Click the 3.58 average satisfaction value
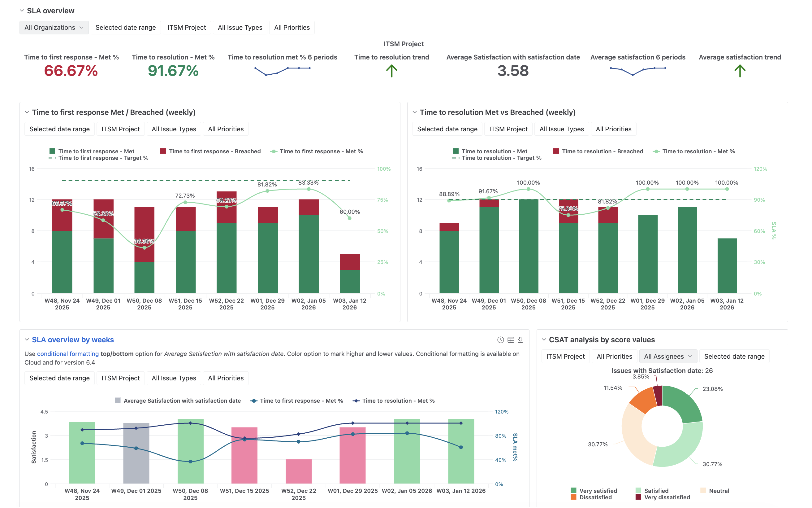 [x=513, y=71]
